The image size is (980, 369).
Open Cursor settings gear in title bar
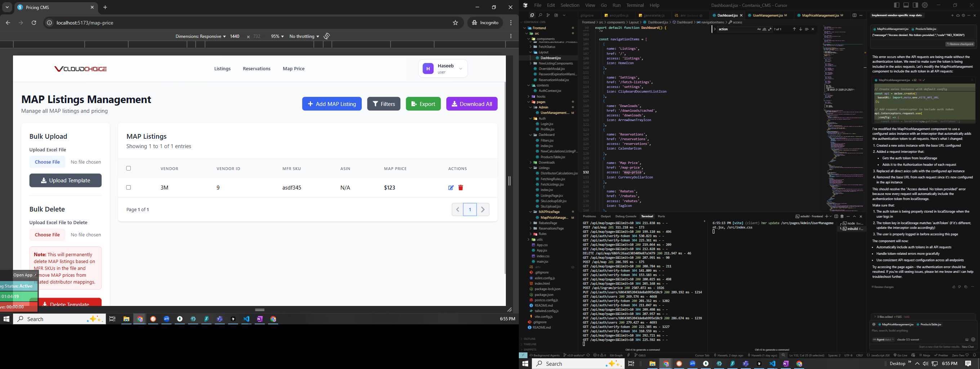(x=925, y=5)
